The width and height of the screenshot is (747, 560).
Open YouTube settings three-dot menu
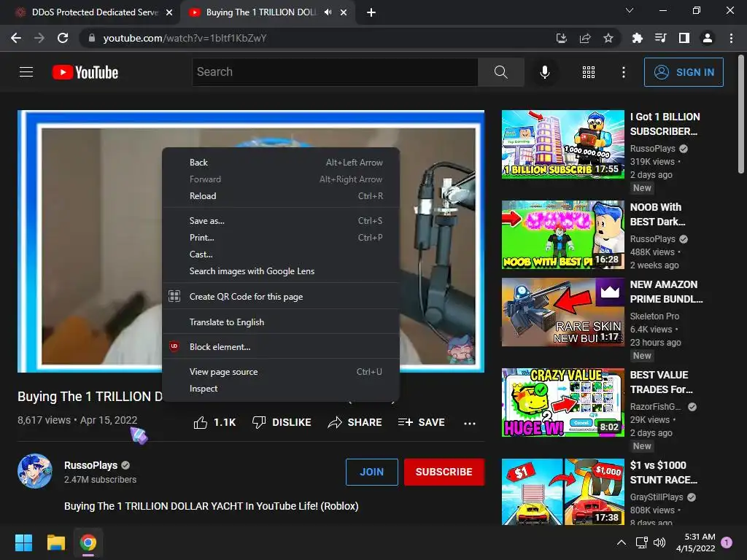click(623, 72)
